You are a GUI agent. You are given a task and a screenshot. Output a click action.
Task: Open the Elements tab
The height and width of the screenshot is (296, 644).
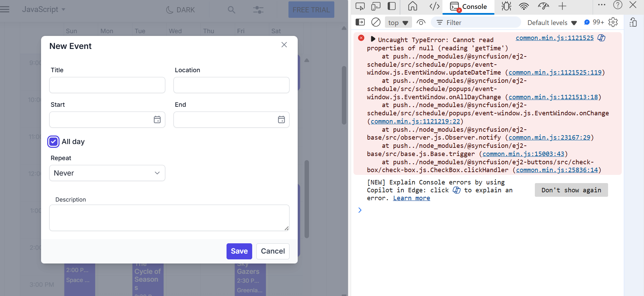pos(434,6)
